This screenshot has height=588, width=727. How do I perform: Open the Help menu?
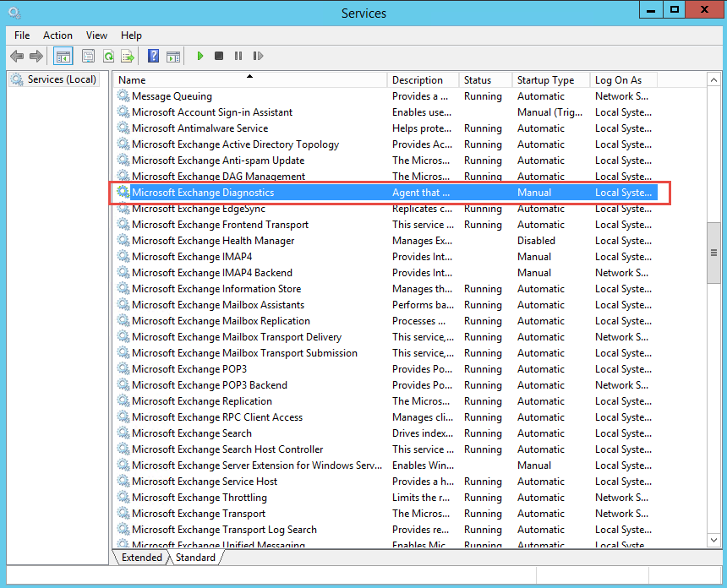(x=131, y=35)
